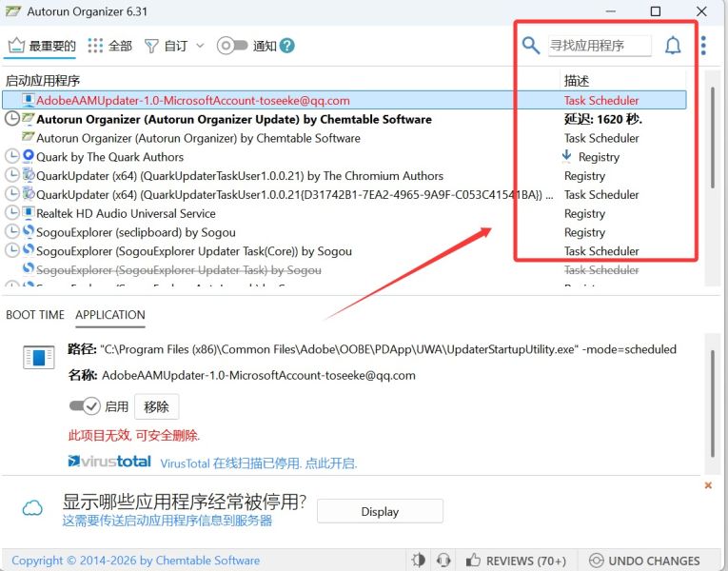Select SogouExplorer Updater Task(Core) by Sogou row

pos(344,250)
